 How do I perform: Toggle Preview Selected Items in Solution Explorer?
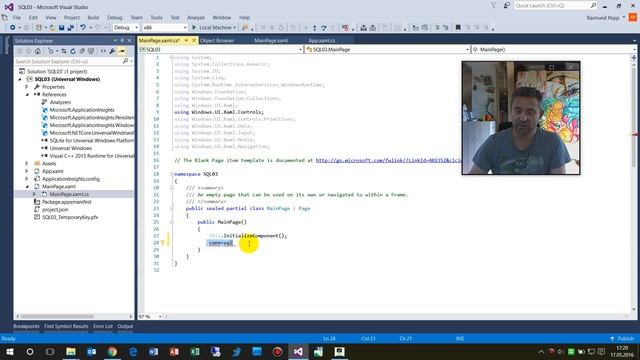coord(122,51)
